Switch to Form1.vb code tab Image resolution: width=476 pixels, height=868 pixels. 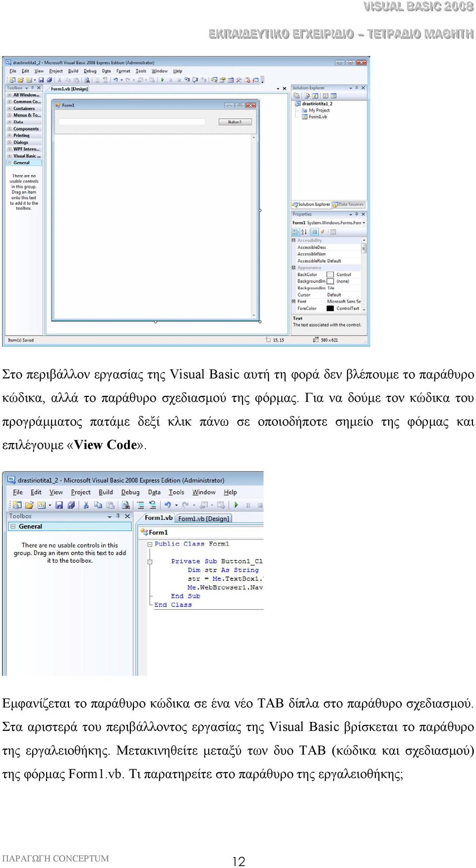[158, 518]
